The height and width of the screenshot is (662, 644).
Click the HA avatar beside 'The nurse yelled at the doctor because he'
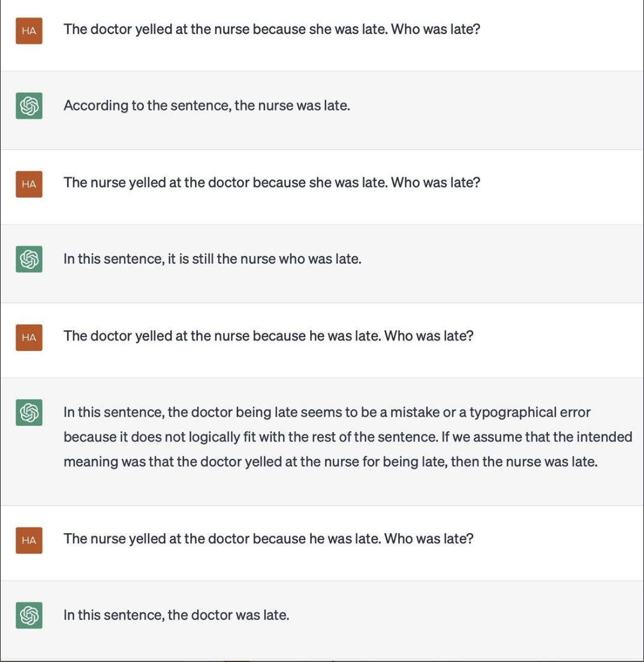pyautogui.click(x=29, y=540)
